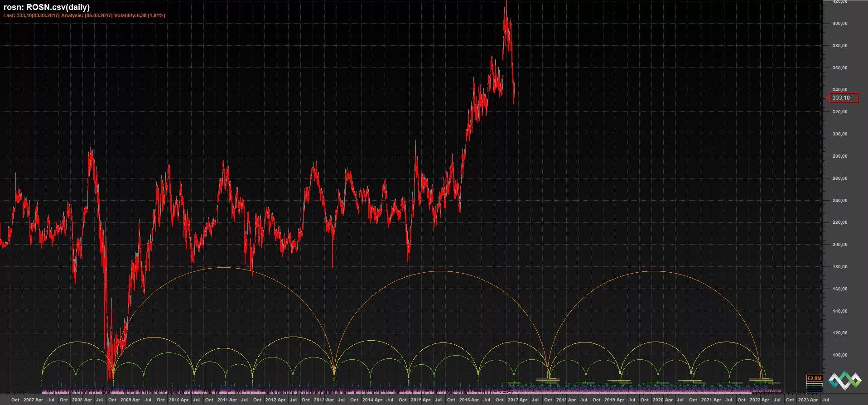This screenshot has height=405, width=868.
Task: Click the 340,00 price axis label
Action: (839, 90)
